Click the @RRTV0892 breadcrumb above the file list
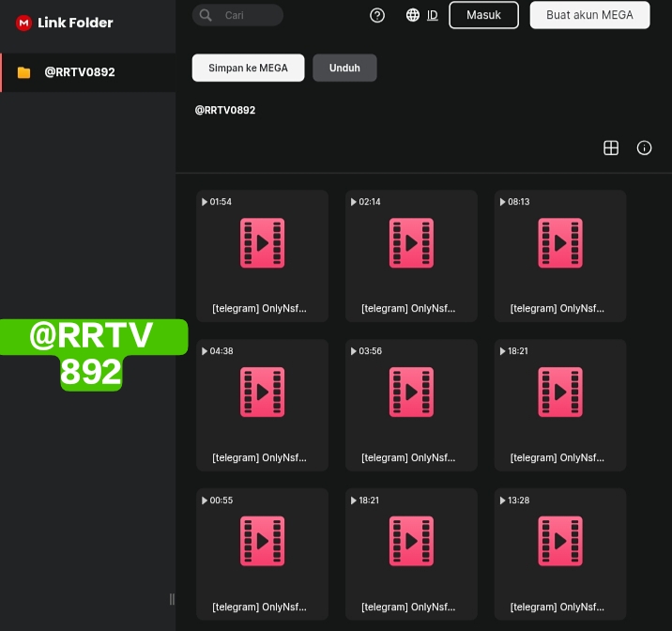 [225, 110]
